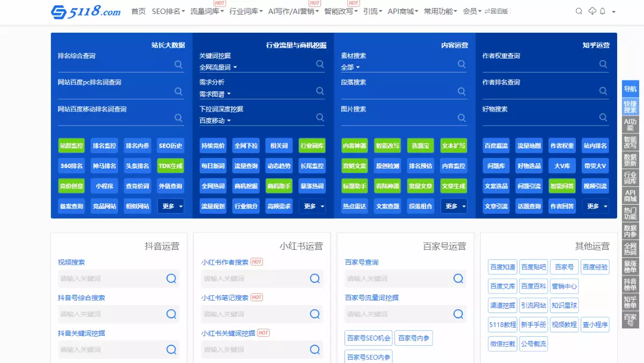Viewport: 644px width, 363px height.
Task: Click search icon for 百家号查询
Action: [458, 279]
